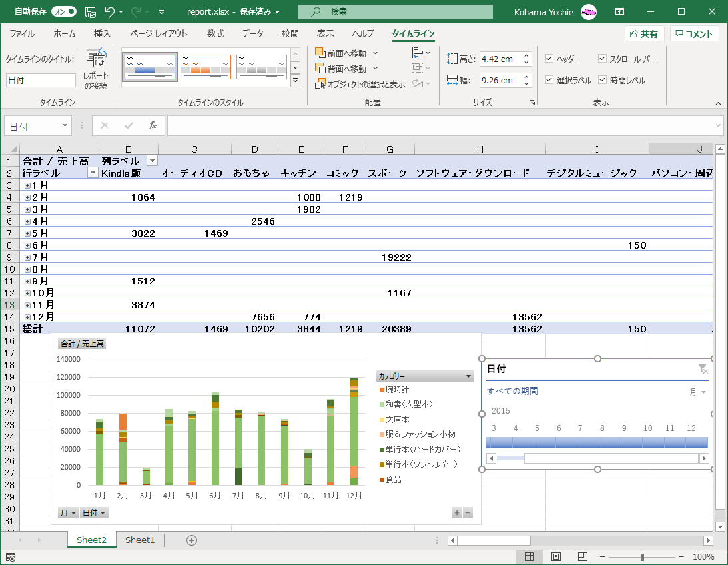Image resolution: width=728 pixels, height=565 pixels.
Task: Click the Save icon in title bar
Action: 91,12
